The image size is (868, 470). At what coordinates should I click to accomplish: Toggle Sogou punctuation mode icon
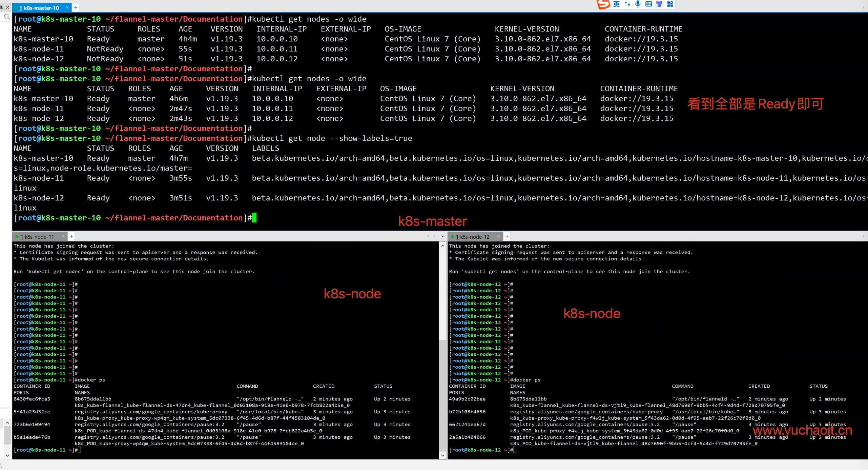627,4
